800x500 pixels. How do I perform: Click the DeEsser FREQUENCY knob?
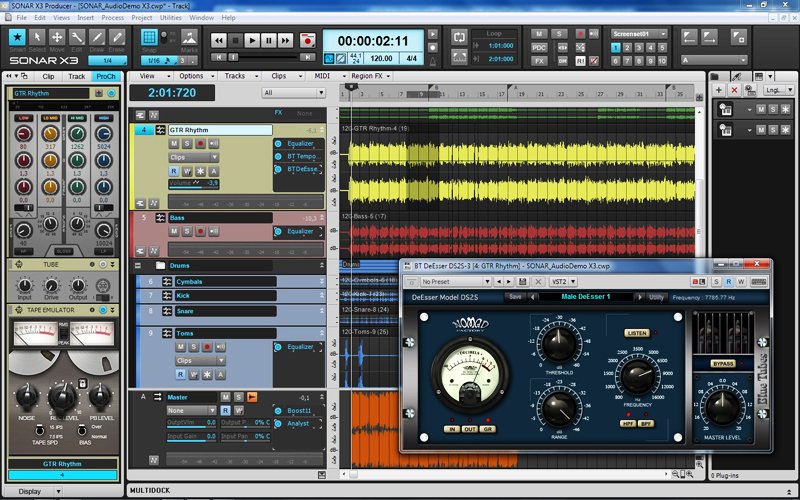(x=638, y=376)
